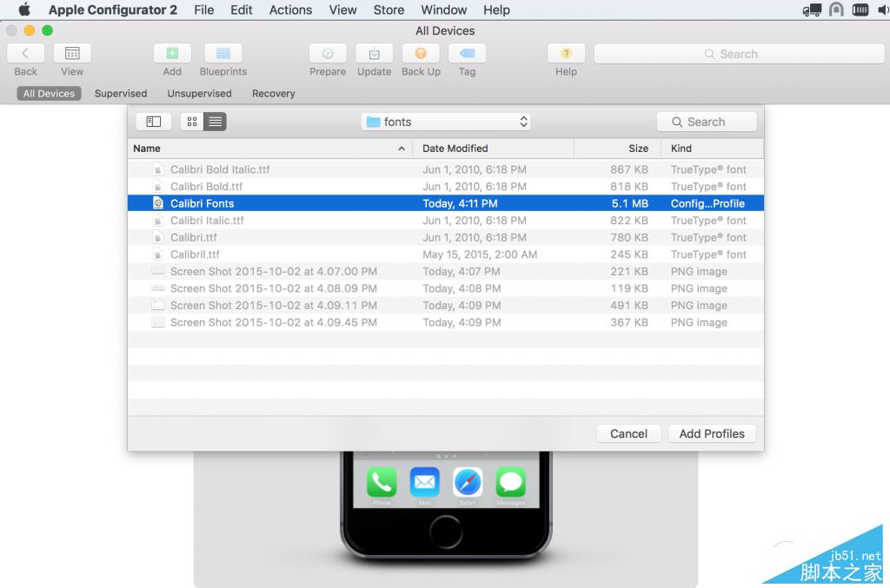Open the Apple Configurator 2 menu
Image resolution: width=890 pixels, height=588 pixels.
click(112, 10)
